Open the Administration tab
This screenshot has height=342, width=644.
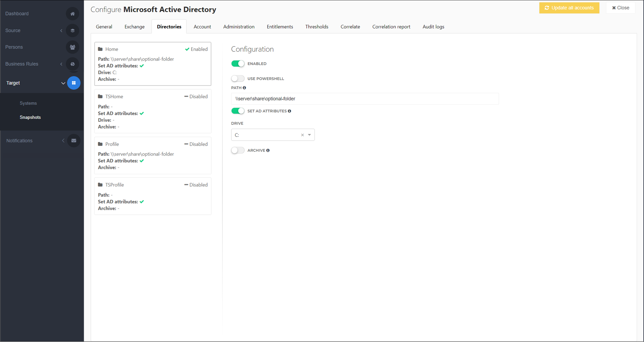pyautogui.click(x=239, y=27)
